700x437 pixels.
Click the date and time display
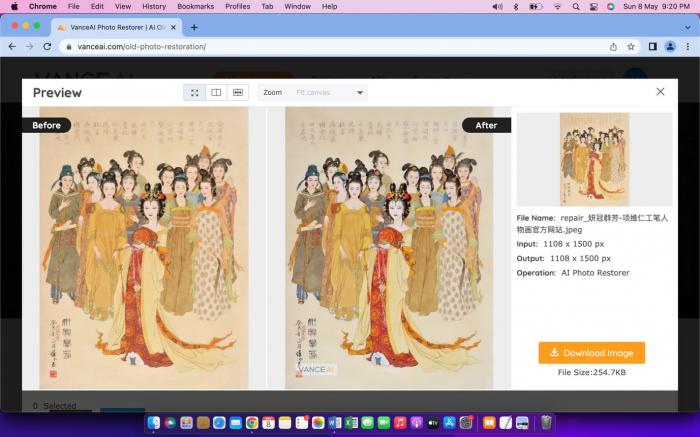tap(656, 6)
